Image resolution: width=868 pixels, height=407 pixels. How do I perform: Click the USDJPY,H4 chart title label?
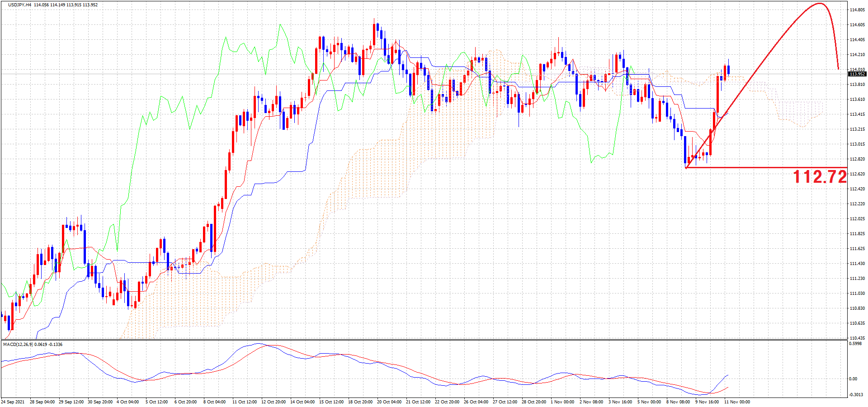click(x=20, y=5)
